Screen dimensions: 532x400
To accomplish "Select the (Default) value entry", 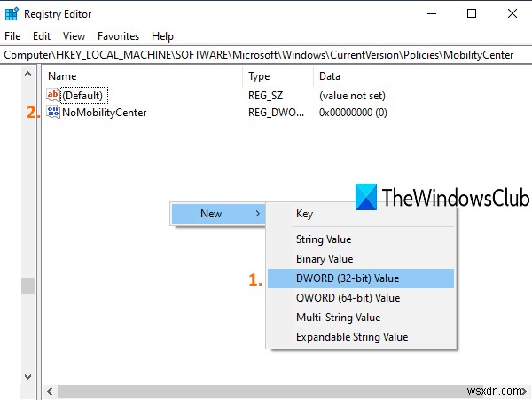I will coord(84,95).
